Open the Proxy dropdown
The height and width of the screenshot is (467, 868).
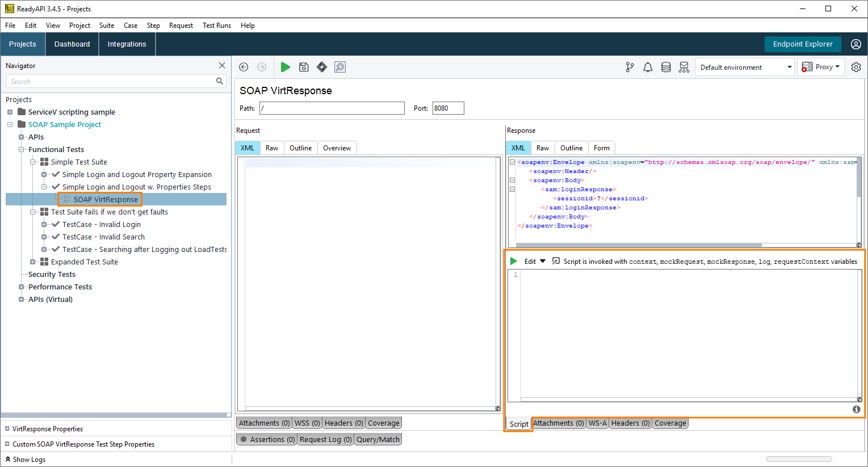pyautogui.click(x=820, y=66)
